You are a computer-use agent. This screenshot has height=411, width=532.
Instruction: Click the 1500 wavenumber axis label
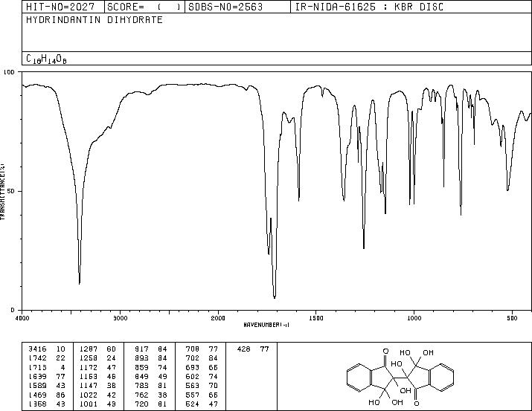point(316,318)
